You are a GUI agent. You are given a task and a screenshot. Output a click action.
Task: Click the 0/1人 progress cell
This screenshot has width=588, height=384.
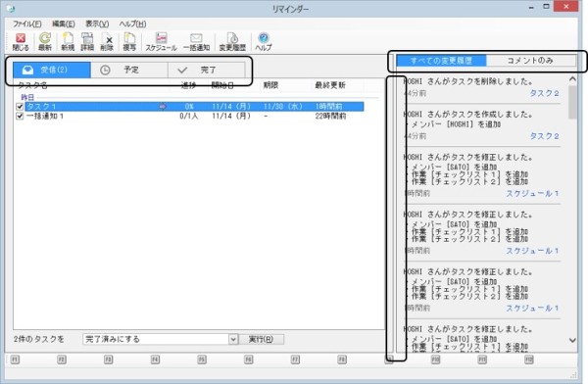(188, 116)
